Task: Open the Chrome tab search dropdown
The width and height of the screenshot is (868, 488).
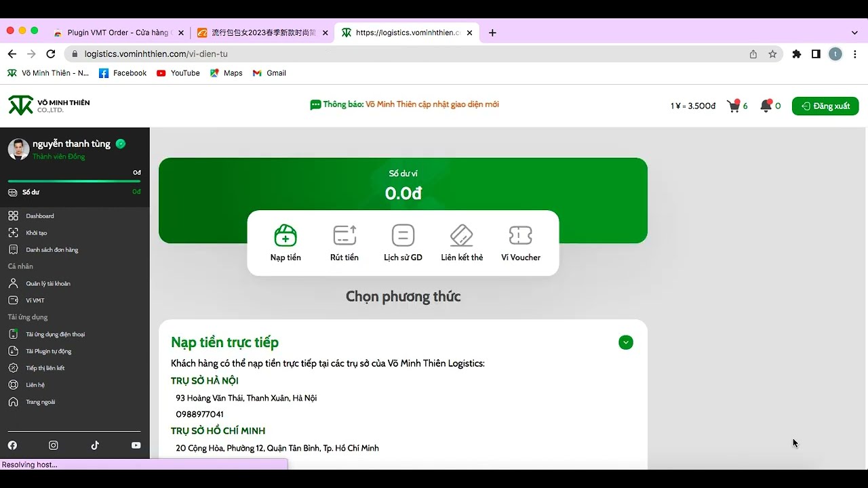Action: click(854, 33)
